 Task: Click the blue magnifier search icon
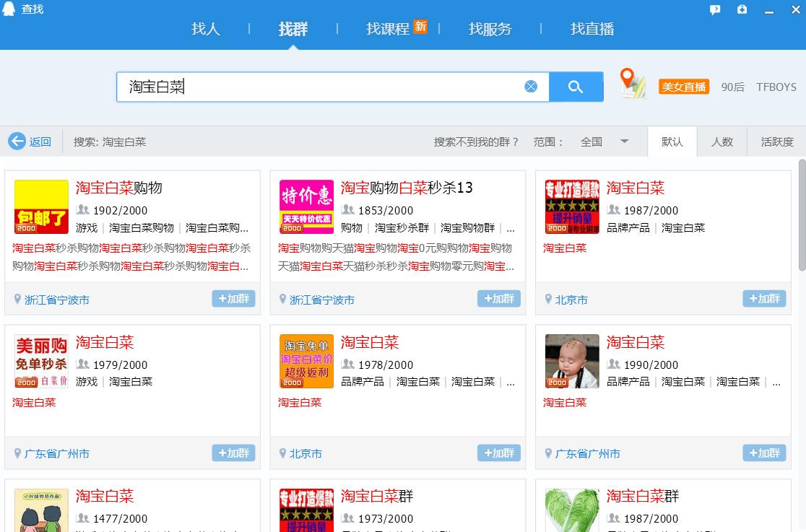pyautogui.click(x=576, y=87)
